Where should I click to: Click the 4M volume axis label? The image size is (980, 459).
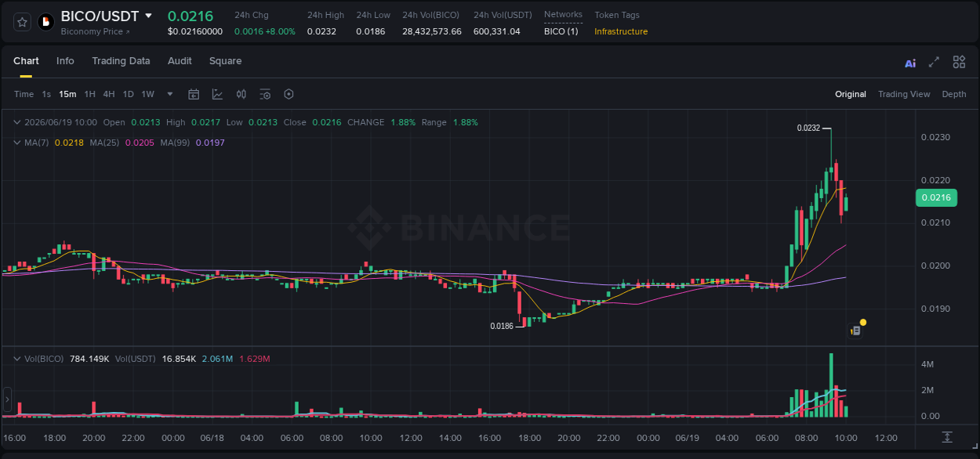(927, 364)
